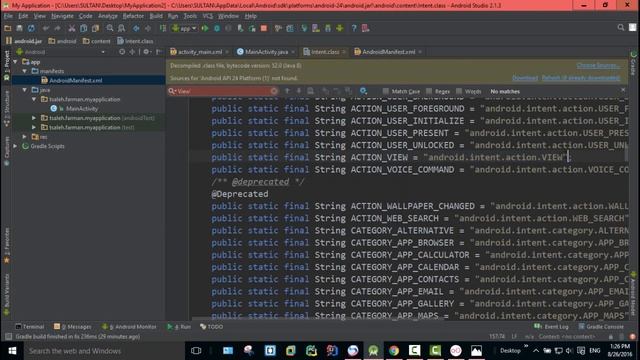
Task: Click the Project panel settings gear
Action: pos(146,52)
